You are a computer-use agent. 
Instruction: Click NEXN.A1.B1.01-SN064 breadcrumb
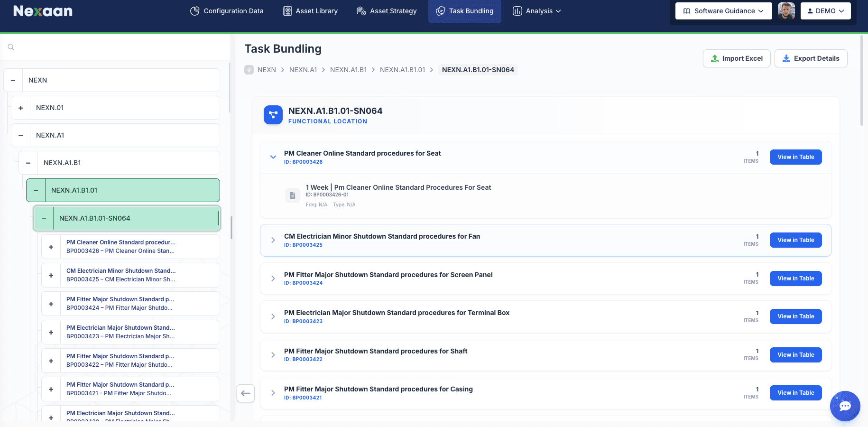pos(478,70)
